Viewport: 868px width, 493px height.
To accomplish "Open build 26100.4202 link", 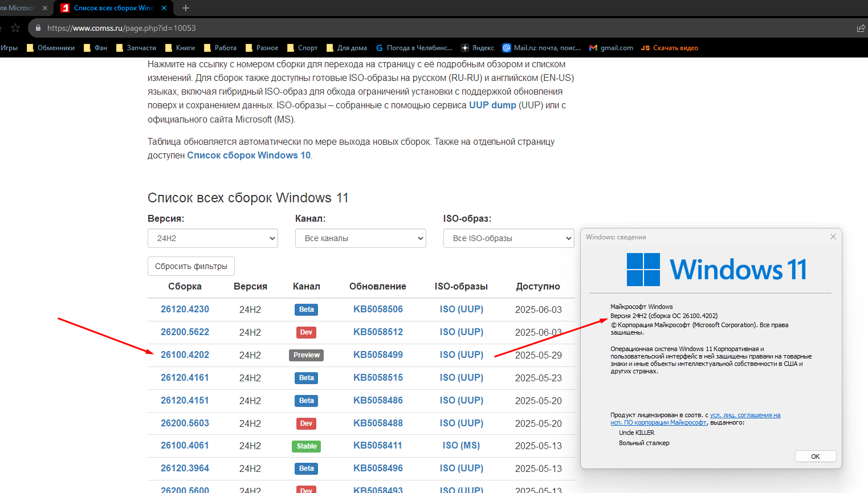I will [185, 355].
